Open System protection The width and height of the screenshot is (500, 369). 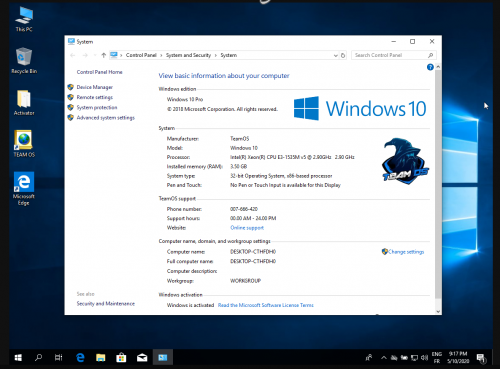click(97, 107)
